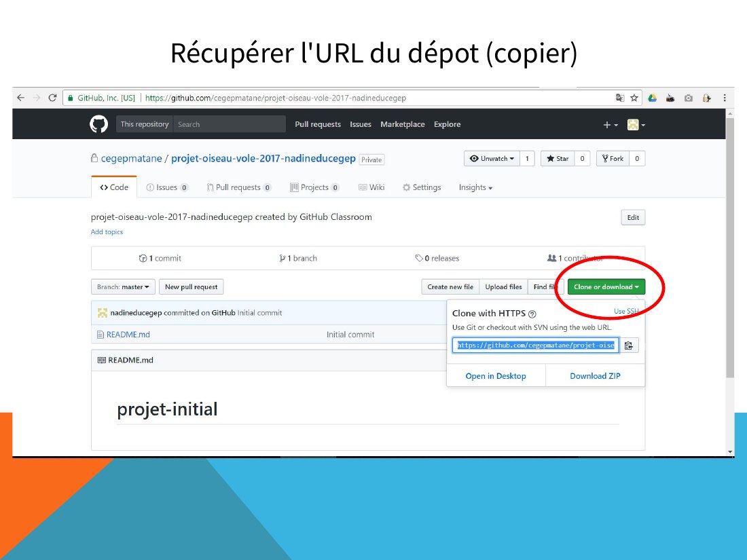Open the Unwatch dropdown
This screenshot has width=747, height=560.
492,159
